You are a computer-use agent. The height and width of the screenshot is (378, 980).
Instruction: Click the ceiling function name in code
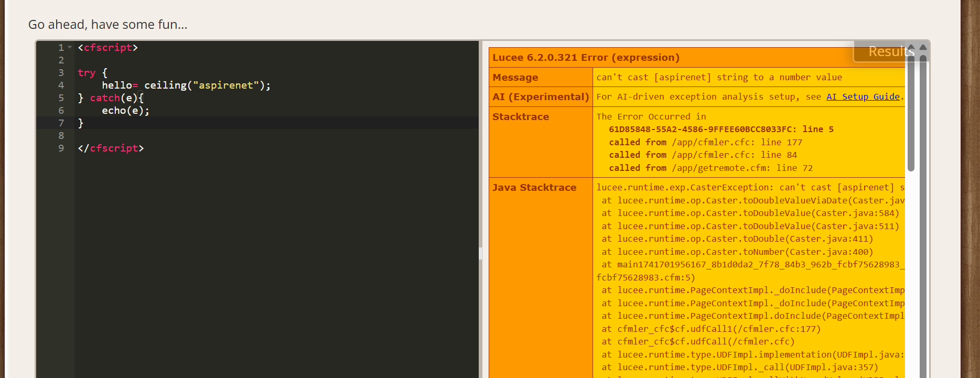(x=165, y=85)
